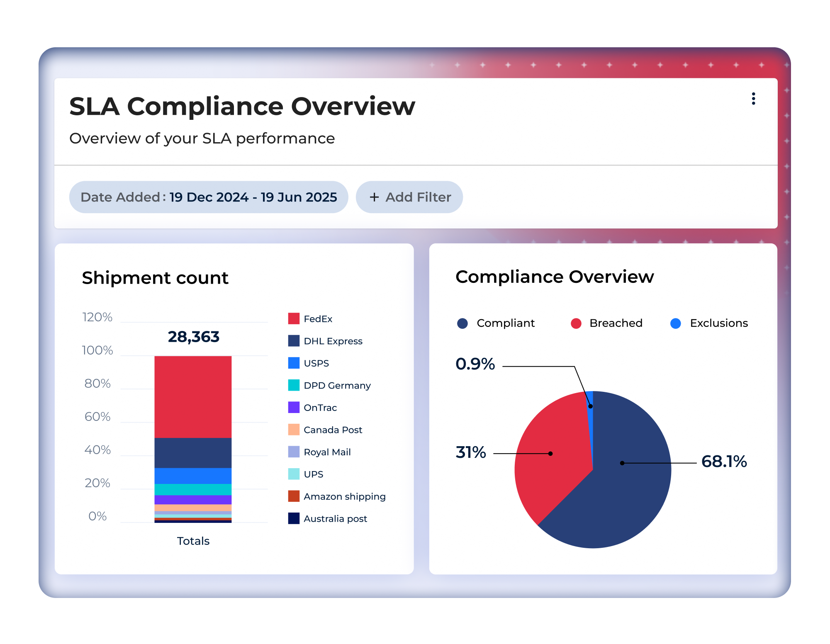Click the Breached legend dot
Screen dimensions: 830x644
point(576,323)
